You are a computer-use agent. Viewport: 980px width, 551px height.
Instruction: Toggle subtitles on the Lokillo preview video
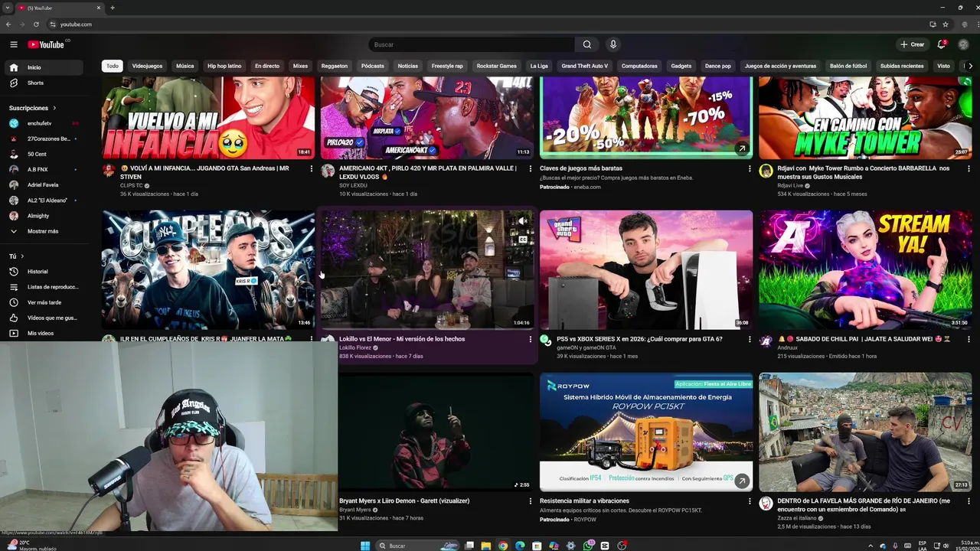pyautogui.click(x=522, y=240)
